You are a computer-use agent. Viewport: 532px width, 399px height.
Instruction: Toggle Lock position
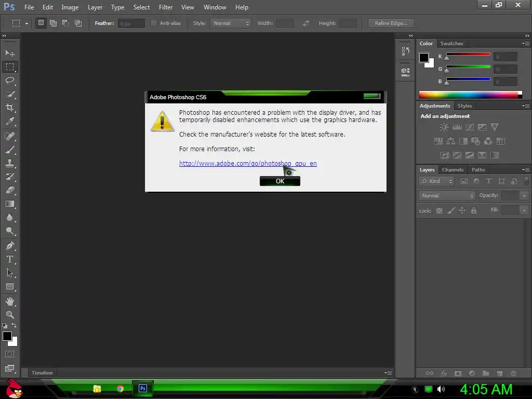(x=462, y=211)
